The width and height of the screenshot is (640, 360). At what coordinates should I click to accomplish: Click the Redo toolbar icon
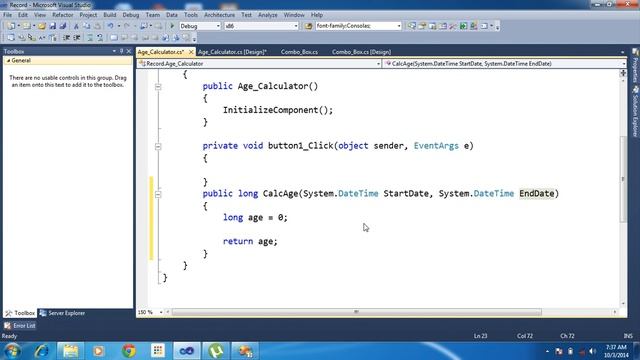[x=127, y=26]
